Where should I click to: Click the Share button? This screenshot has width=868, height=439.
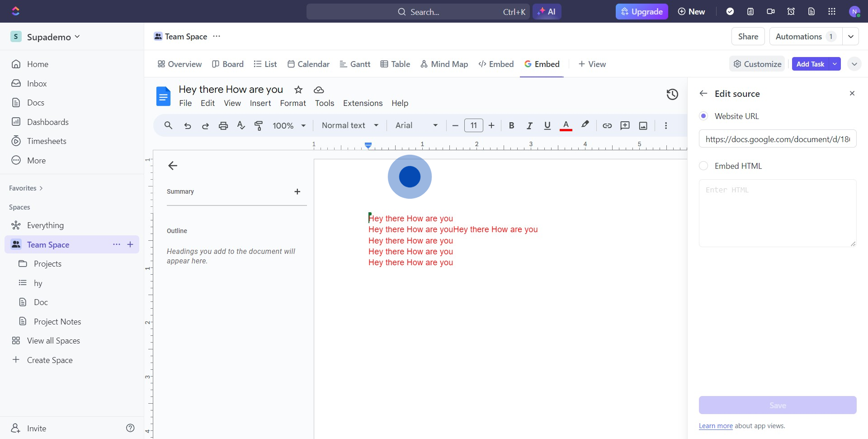[748, 37]
